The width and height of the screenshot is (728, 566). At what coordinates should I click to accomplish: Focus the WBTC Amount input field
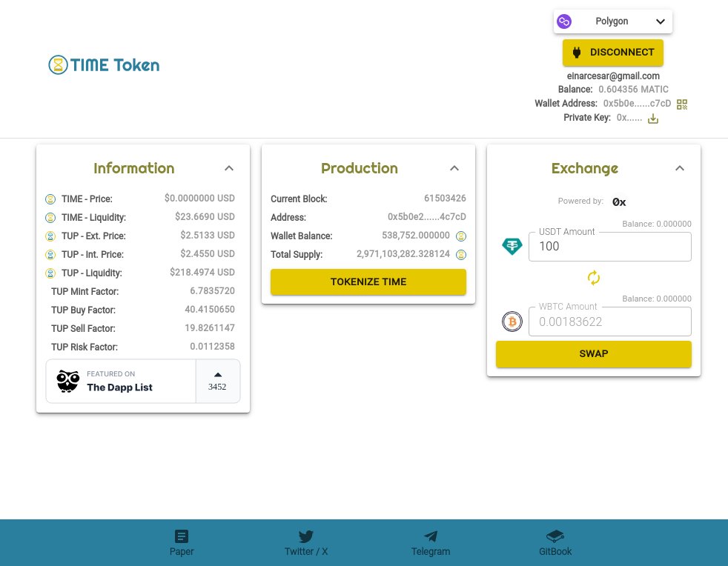point(609,322)
